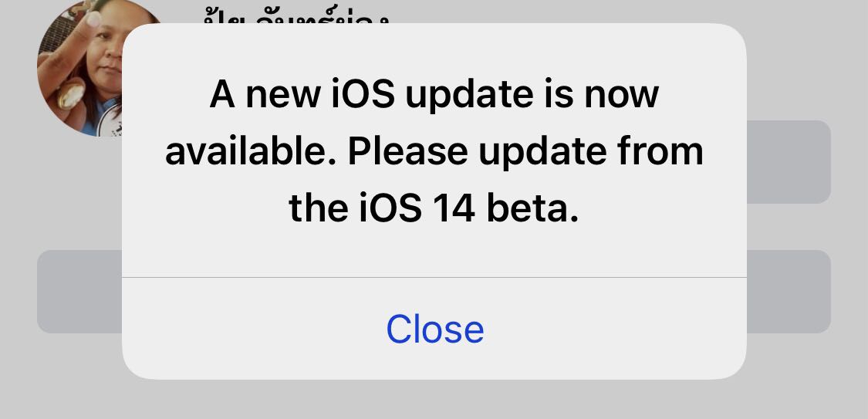The image size is (868, 419).
Task: Click the lower gray button's left visible end
Action: pos(79,291)
